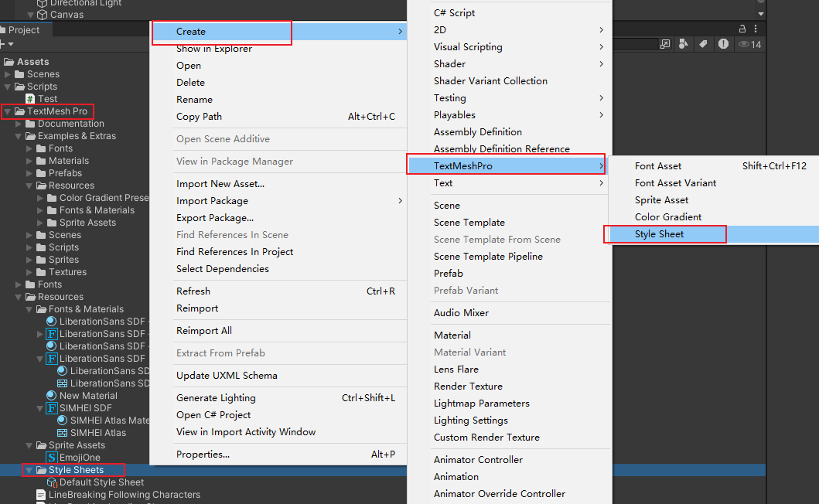Screen dimensions: 819x504
Task: Collapse the TextMesh Pro folder
Action: coord(7,111)
